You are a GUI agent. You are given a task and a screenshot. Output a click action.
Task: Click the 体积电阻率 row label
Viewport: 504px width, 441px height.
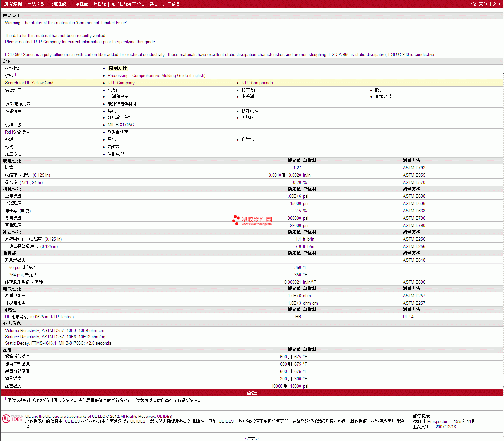(15, 303)
